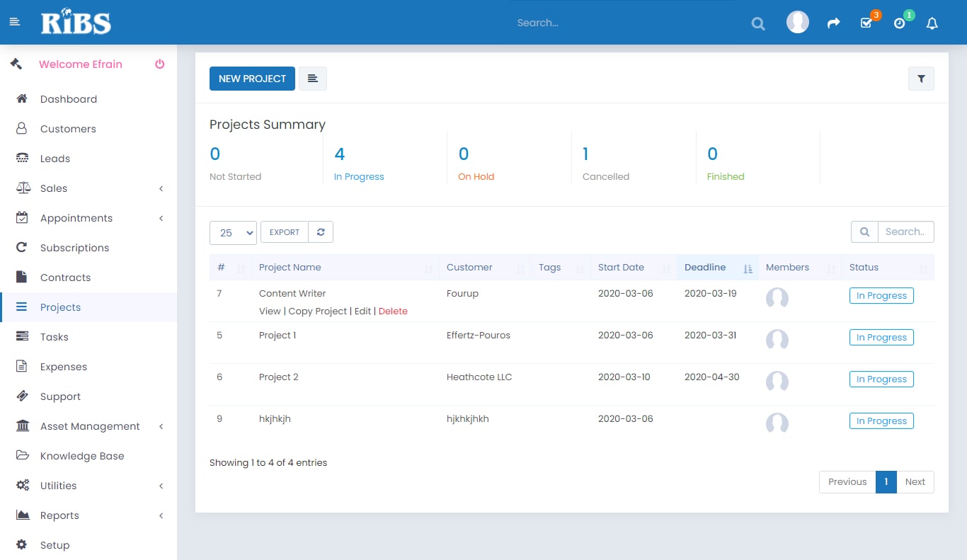
Task: Click the share arrow icon in header
Action: [x=833, y=23]
